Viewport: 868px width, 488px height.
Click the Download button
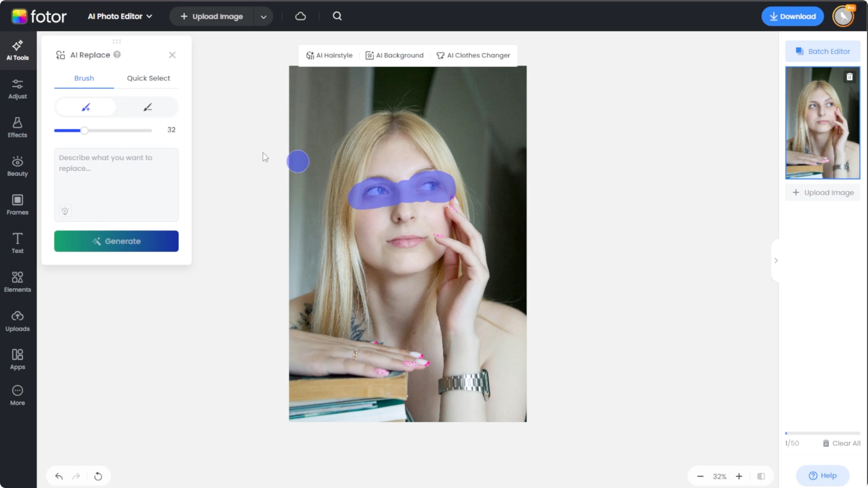tap(793, 16)
